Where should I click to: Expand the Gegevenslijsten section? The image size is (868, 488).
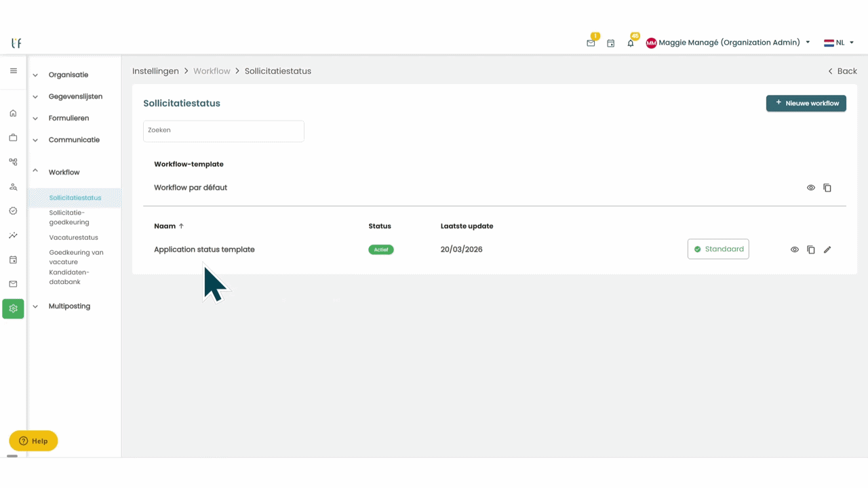pyautogui.click(x=75, y=96)
